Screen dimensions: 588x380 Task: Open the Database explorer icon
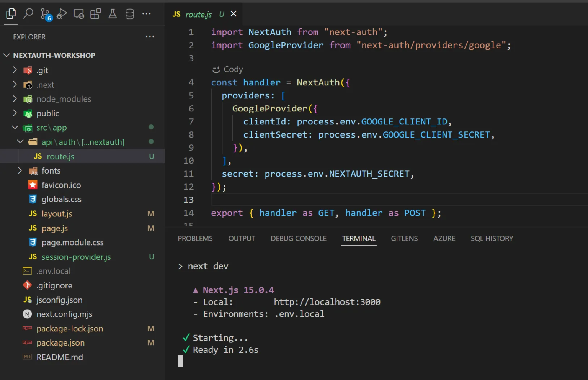[x=129, y=13]
